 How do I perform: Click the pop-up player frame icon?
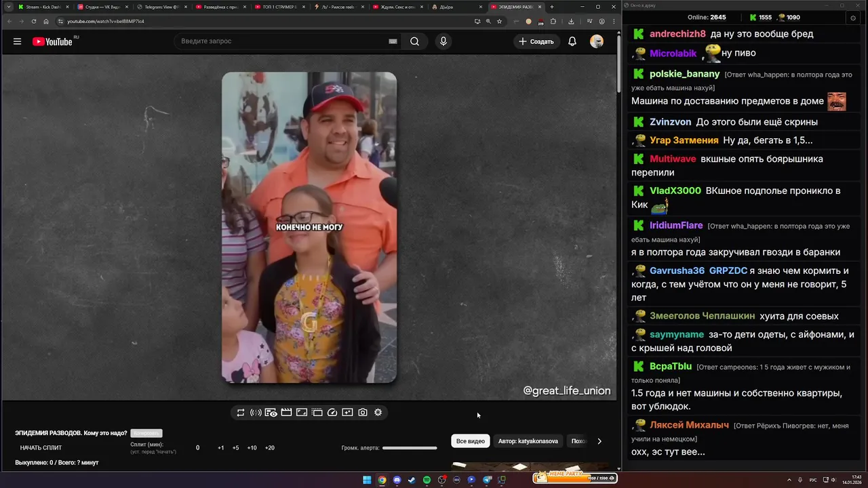302,412
